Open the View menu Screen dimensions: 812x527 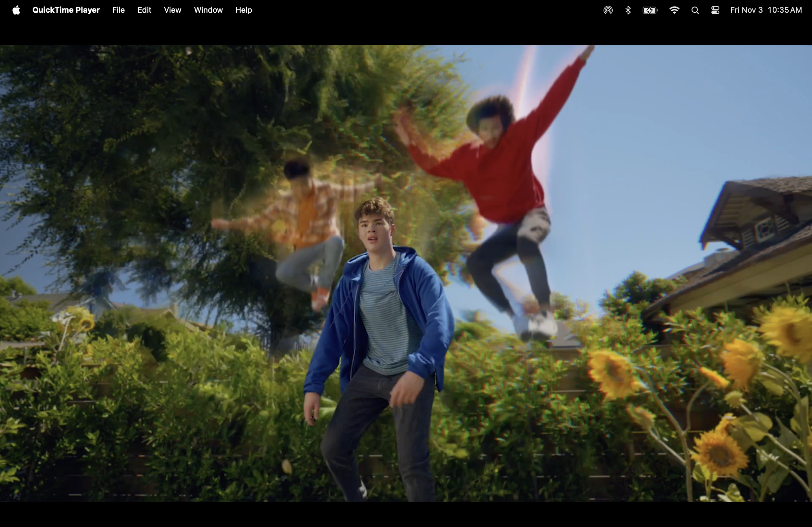point(172,10)
